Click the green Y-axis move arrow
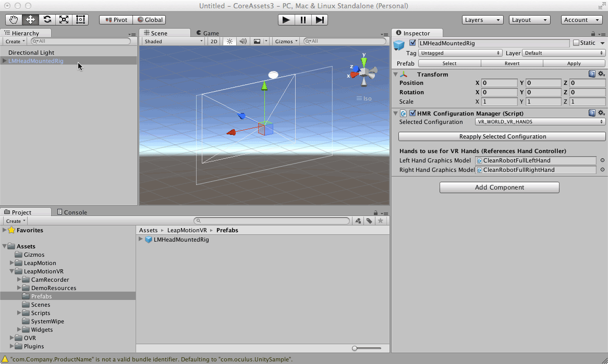The height and width of the screenshot is (364, 608). [264, 85]
